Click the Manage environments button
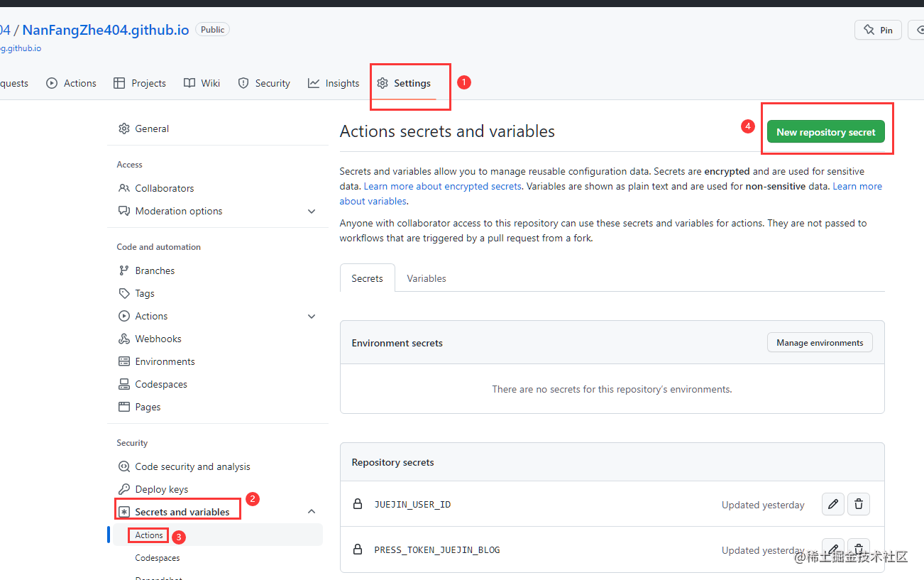This screenshot has height=580, width=924. (820, 342)
